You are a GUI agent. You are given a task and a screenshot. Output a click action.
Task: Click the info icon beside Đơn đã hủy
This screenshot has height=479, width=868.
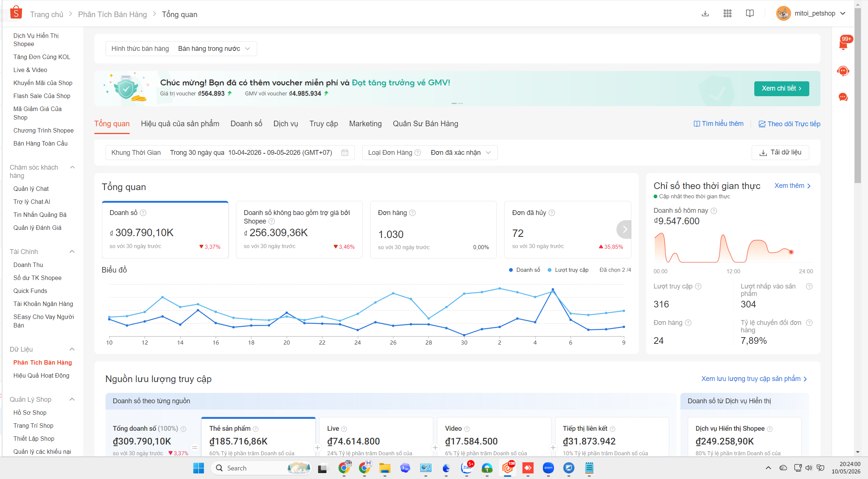[552, 213]
